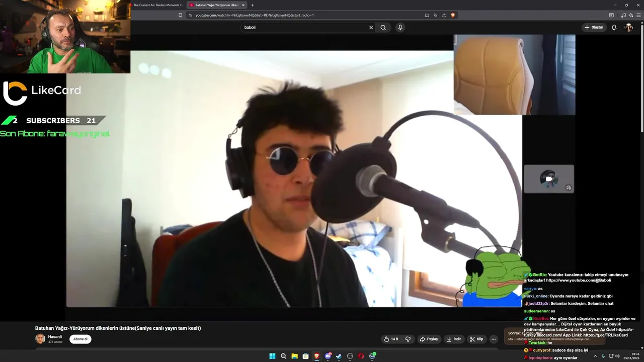
Task: Click the video title Batuhan Yağız-Yürüyorum
Action: [x=118, y=328]
